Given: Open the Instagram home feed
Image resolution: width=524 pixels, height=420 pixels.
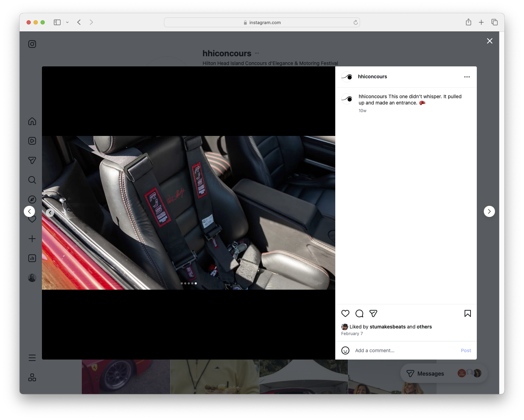Looking at the screenshot, I should tap(32, 121).
